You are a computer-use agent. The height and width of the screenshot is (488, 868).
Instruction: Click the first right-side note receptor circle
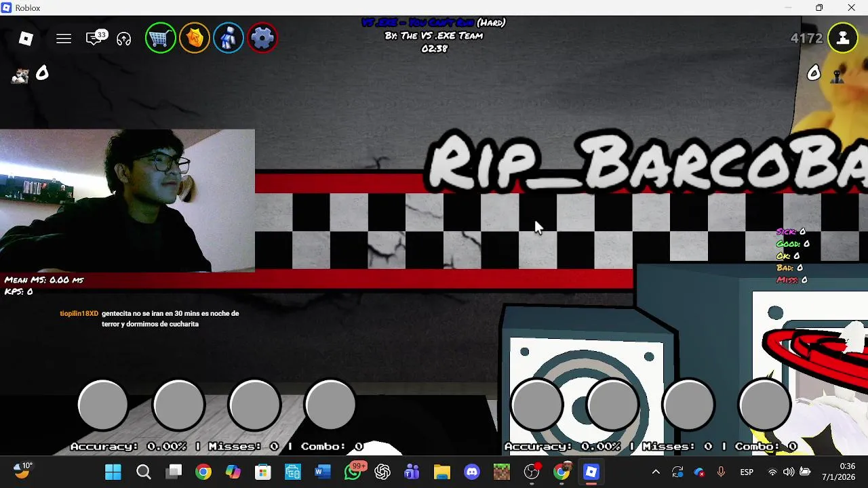point(537,405)
